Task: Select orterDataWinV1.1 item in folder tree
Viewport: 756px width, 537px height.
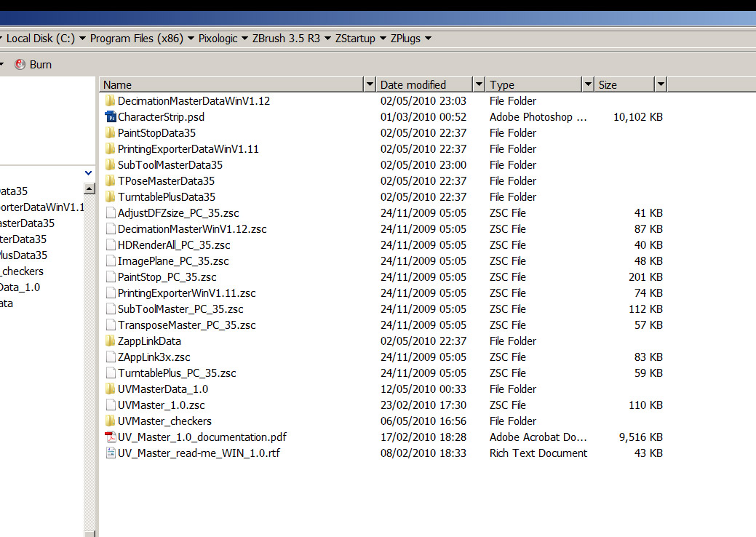Action: coord(42,207)
